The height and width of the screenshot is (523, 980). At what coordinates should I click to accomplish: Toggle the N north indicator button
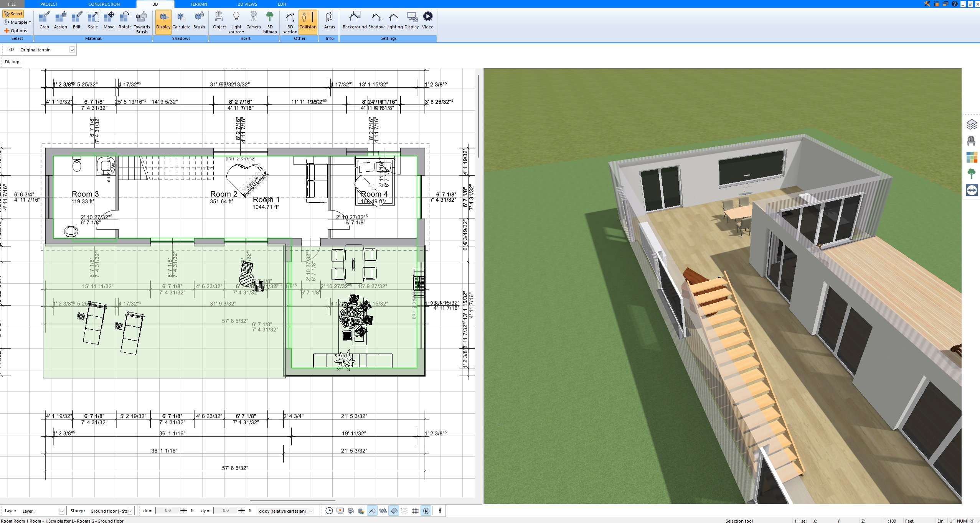pyautogui.click(x=426, y=511)
